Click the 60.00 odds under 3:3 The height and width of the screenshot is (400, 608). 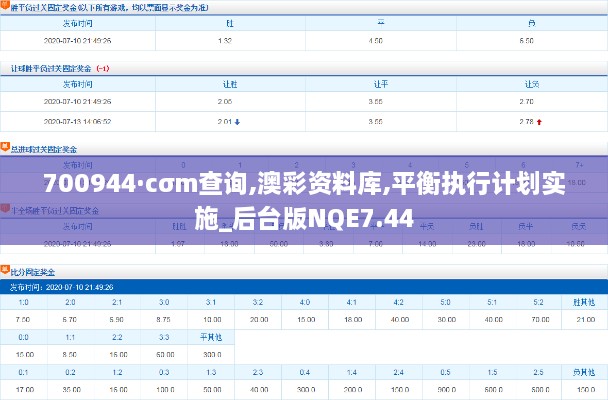pos(165,355)
